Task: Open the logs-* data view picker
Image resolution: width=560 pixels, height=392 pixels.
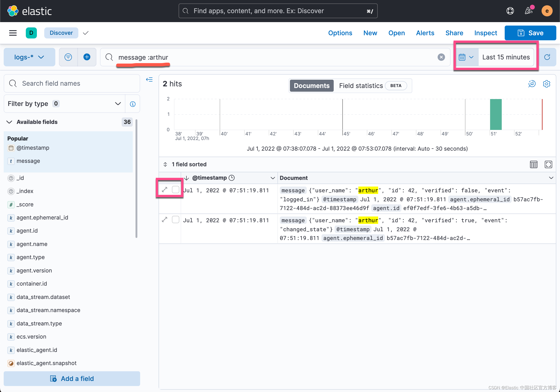Action: point(29,57)
